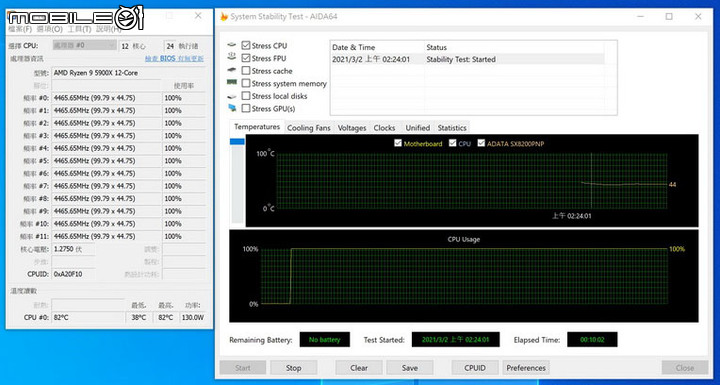Click the blue sensor selector bar beside graph
The height and width of the screenshot is (385, 720).
point(237,142)
